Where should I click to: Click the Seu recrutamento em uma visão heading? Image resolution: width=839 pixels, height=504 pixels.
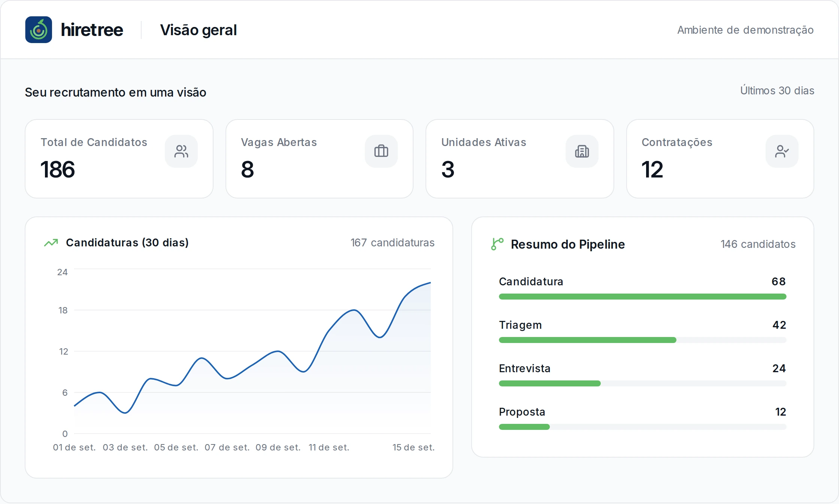coord(115,92)
